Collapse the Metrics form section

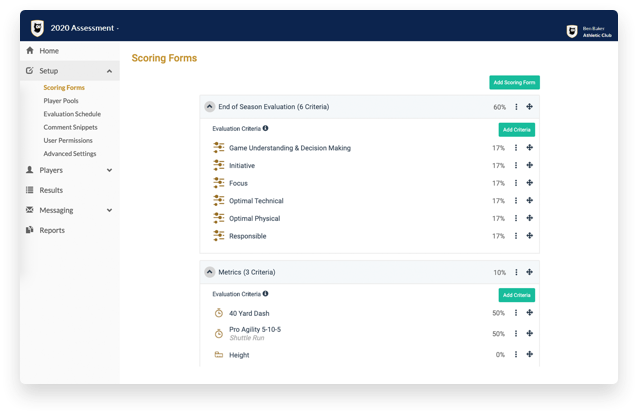[209, 272]
